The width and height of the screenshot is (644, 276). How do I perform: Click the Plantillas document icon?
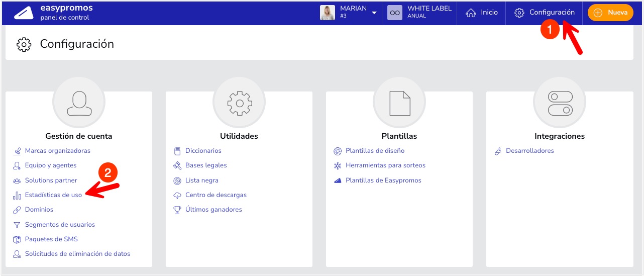(399, 103)
